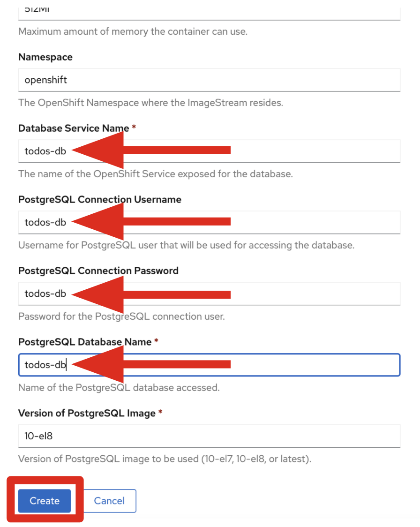The width and height of the screenshot is (420, 527).
Task: Click the Create button
Action: click(x=45, y=501)
